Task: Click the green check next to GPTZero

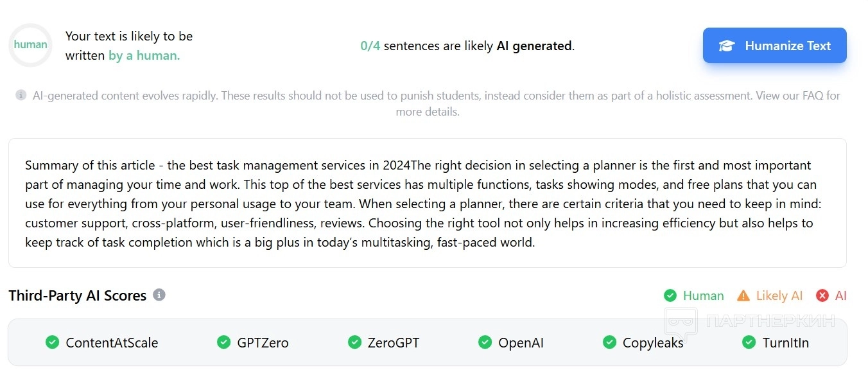Action: [x=224, y=342]
